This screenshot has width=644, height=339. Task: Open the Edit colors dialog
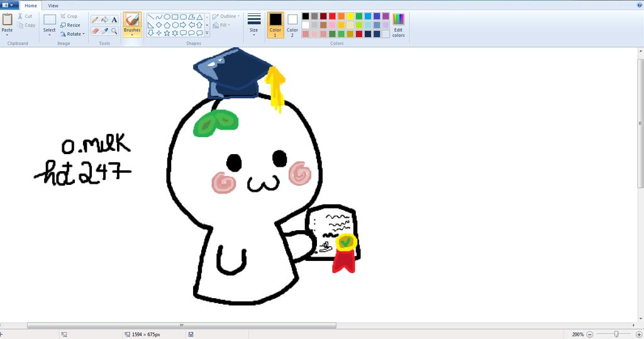tap(398, 25)
